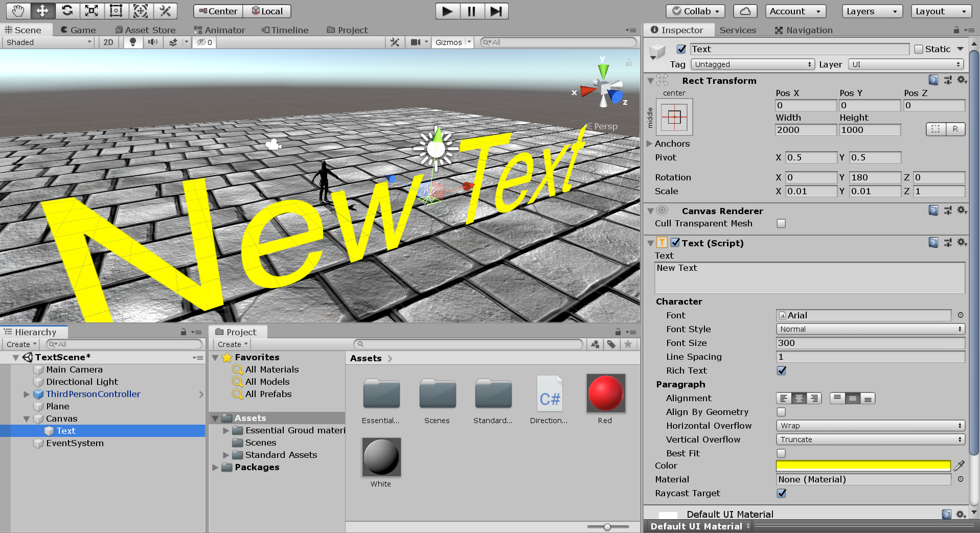The image size is (980, 533).
Task: Open the Shaded draw mode dropdown
Action: 49,42
